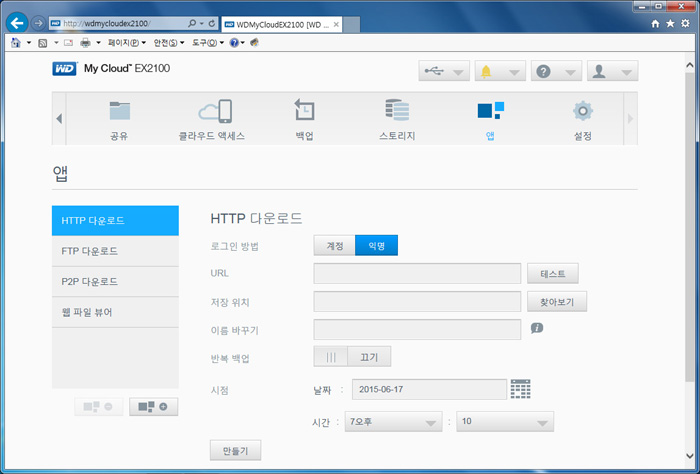Open the 공유 (Shares) section

[x=119, y=120]
